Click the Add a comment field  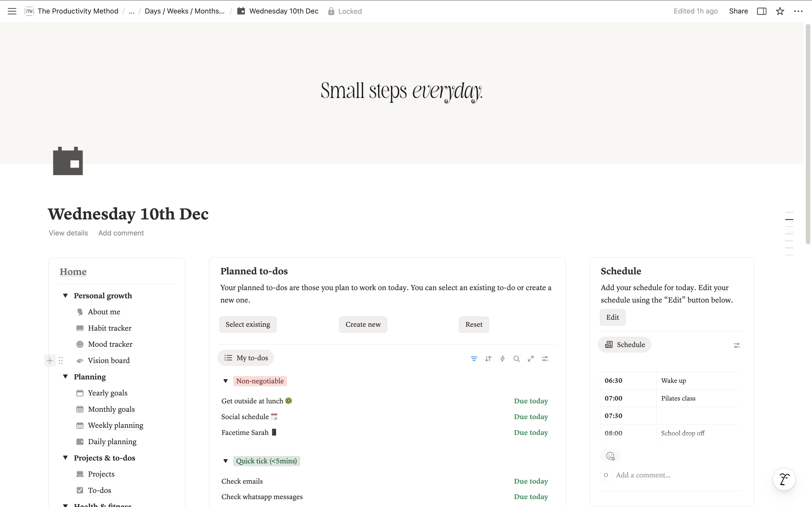click(x=643, y=475)
